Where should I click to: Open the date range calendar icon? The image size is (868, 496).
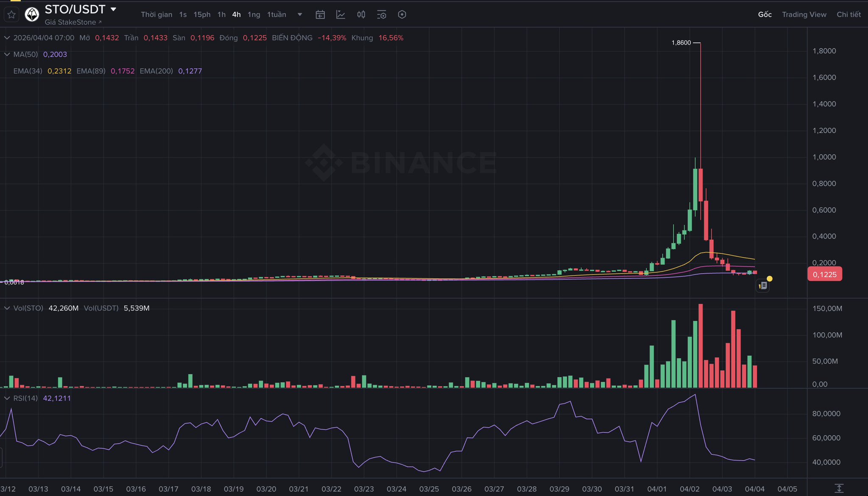coord(320,14)
